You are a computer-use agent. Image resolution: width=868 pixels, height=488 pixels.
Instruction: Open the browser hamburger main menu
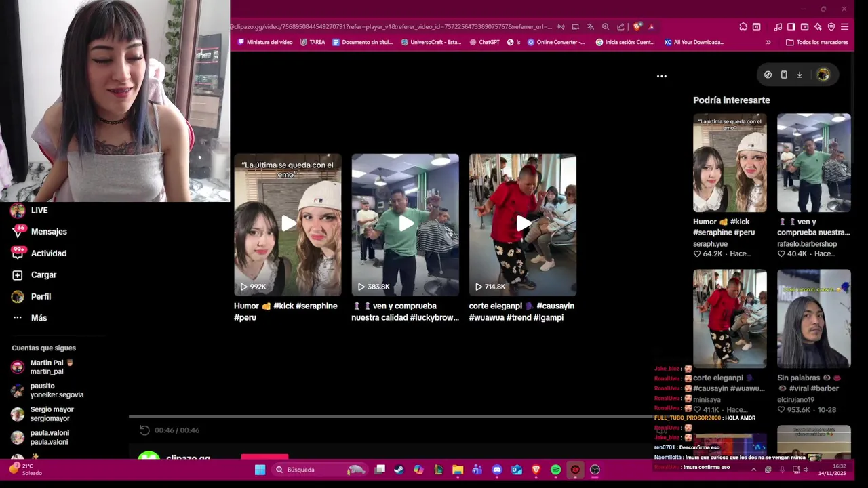tap(844, 27)
